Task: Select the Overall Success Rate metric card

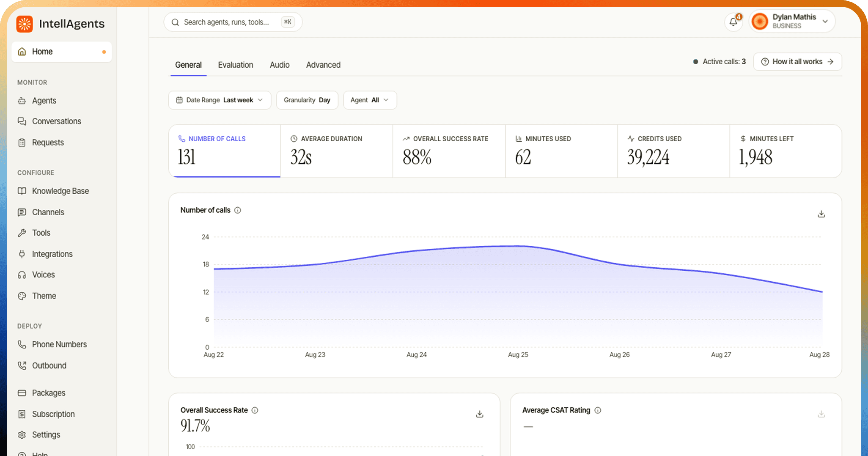Action: click(449, 151)
